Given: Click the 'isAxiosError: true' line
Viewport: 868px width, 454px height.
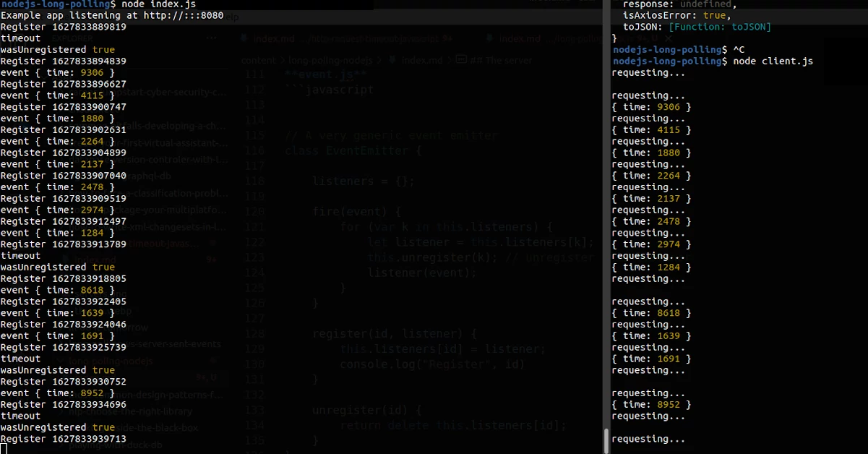Looking at the screenshot, I should coord(676,15).
